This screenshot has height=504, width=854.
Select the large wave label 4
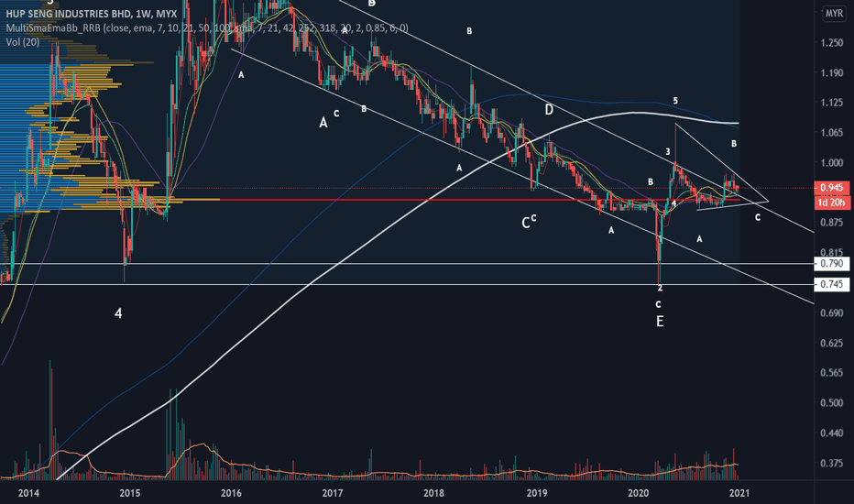pos(118,313)
